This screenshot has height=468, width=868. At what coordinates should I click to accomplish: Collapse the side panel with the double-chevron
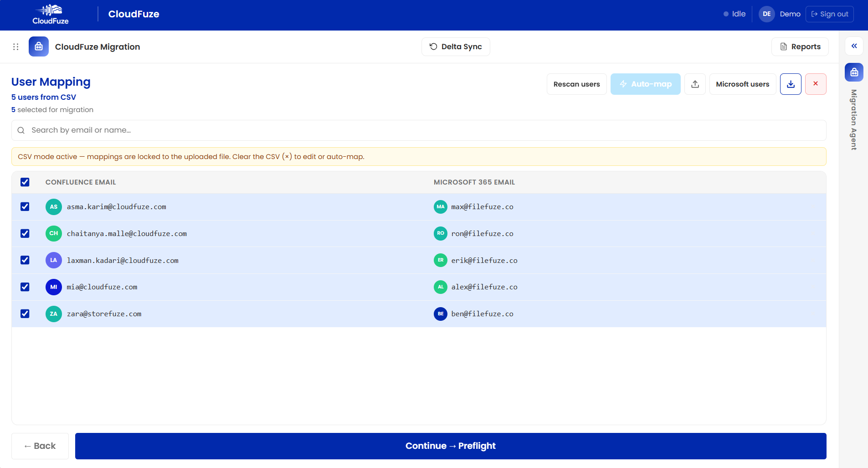pyautogui.click(x=854, y=46)
